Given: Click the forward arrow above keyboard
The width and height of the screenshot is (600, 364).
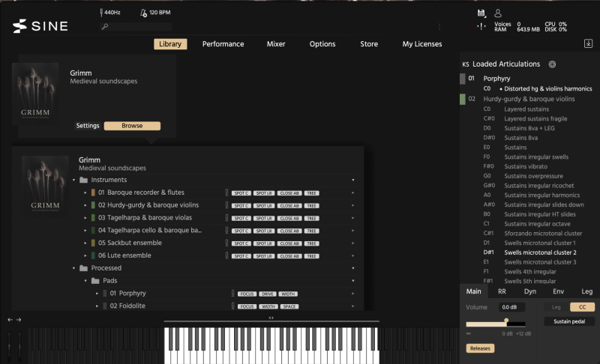Looking at the screenshot, I should click(18, 320).
